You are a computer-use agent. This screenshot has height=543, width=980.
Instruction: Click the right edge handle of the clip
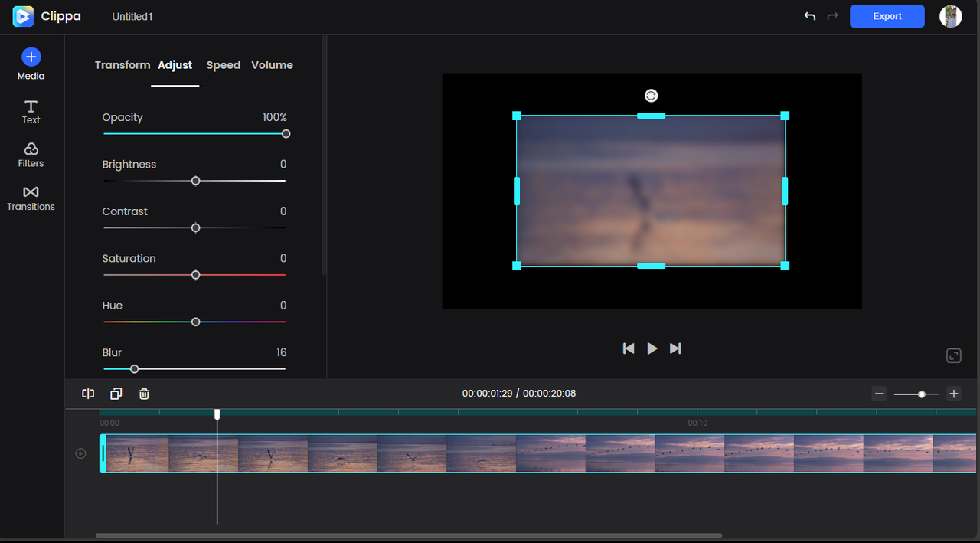[x=785, y=191]
